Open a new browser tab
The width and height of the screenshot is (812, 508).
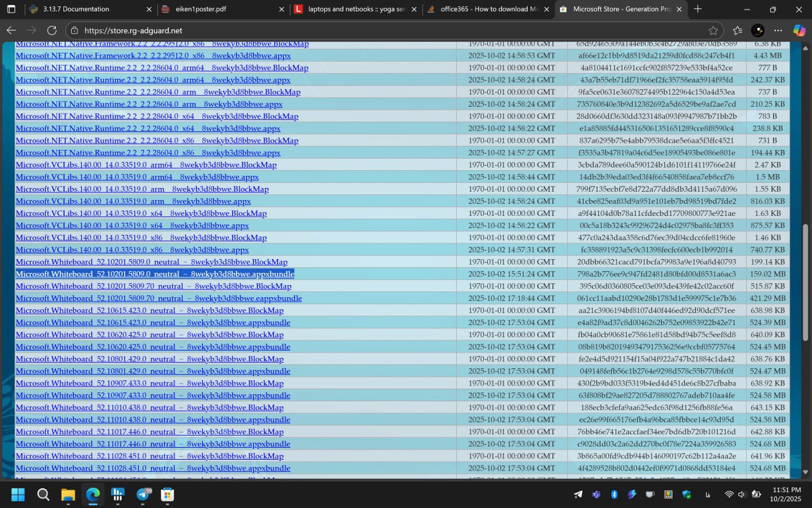pyautogui.click(x=698, y=9)
